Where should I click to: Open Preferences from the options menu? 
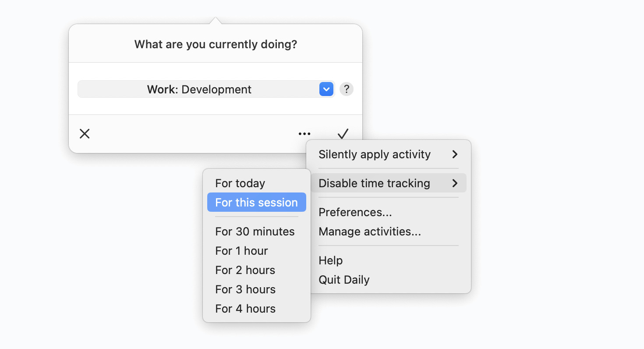click(x=355, y=212)
